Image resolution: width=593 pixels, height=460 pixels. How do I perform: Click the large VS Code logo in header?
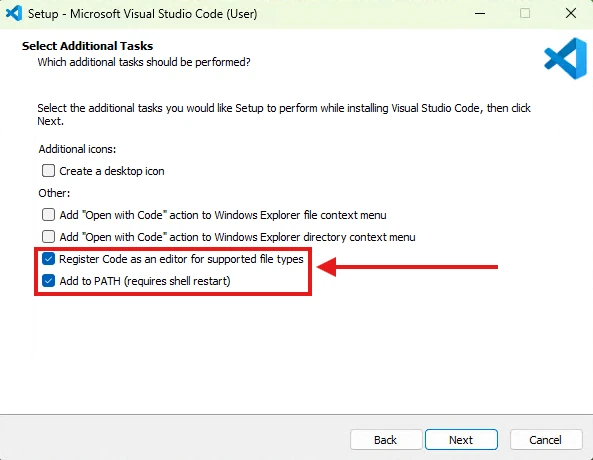coord(566,59)
